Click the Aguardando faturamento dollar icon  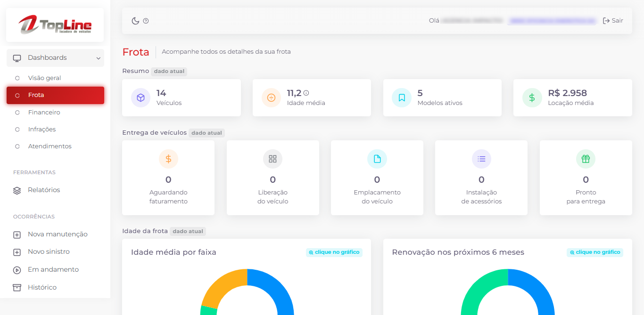[x=168, y=159]
